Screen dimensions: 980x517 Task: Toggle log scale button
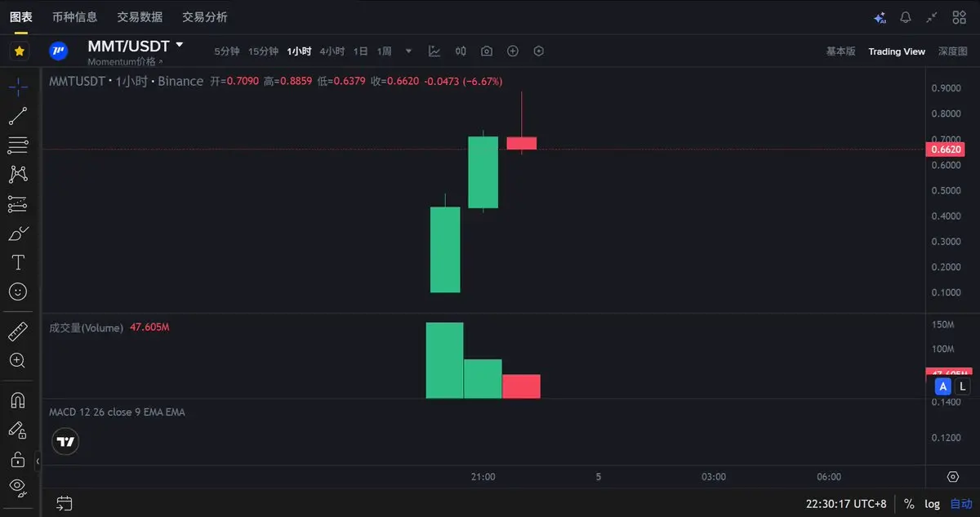933,504
